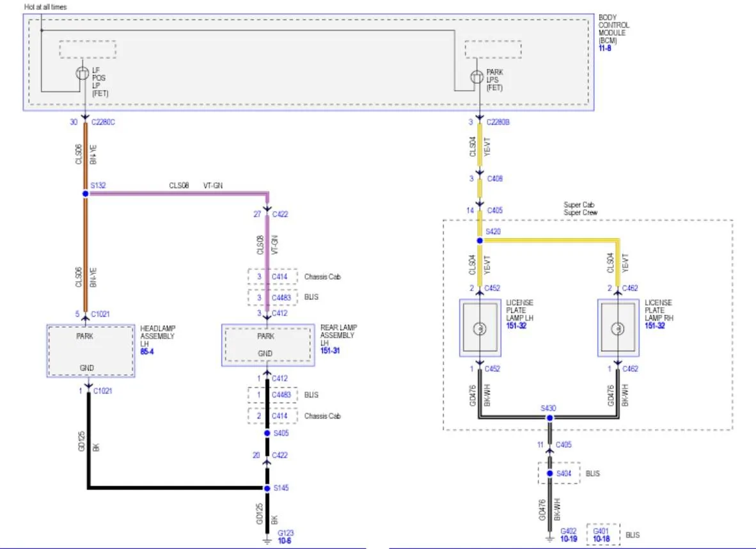Open reference 151-32 under License Plate Lamp RH
The height and width of the screenshot is (549, 756).
655,326
